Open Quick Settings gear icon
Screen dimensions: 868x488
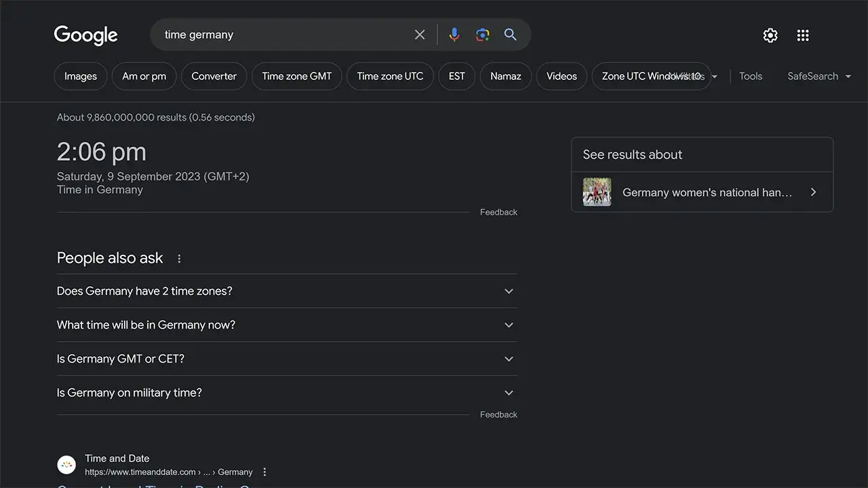click(x=770, y=35)
